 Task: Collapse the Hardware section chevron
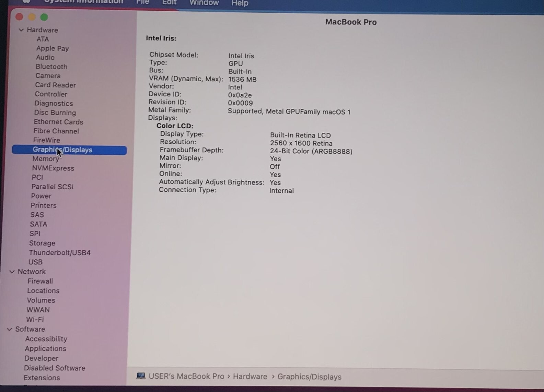(x=21, y=30)
